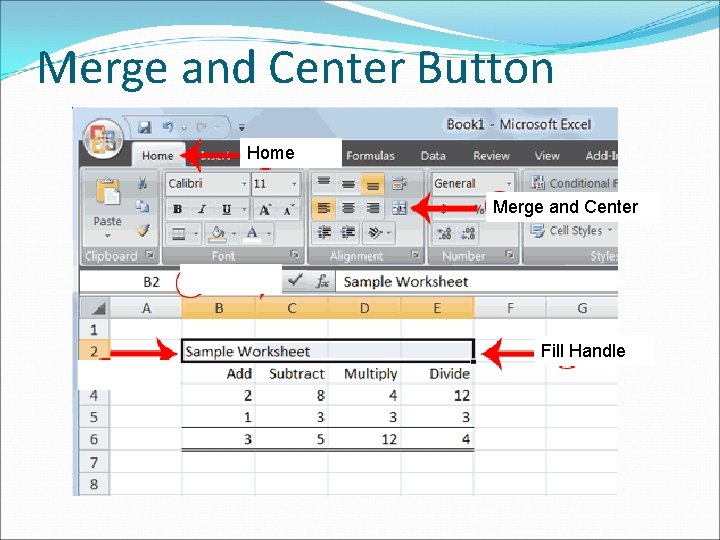
Task: Toggle Underline formatting
Action: coord(226,209)
